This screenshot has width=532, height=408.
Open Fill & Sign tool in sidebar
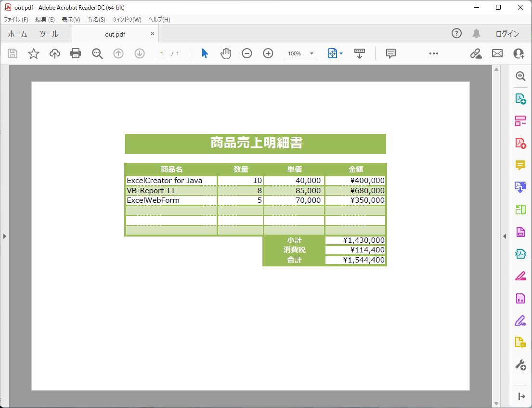pyautogui.click(x=520, y=321)
